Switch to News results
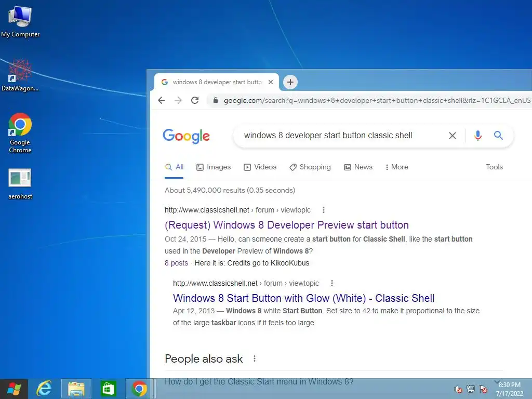Screen dimensions: 532x399 [x=358, y=167]
